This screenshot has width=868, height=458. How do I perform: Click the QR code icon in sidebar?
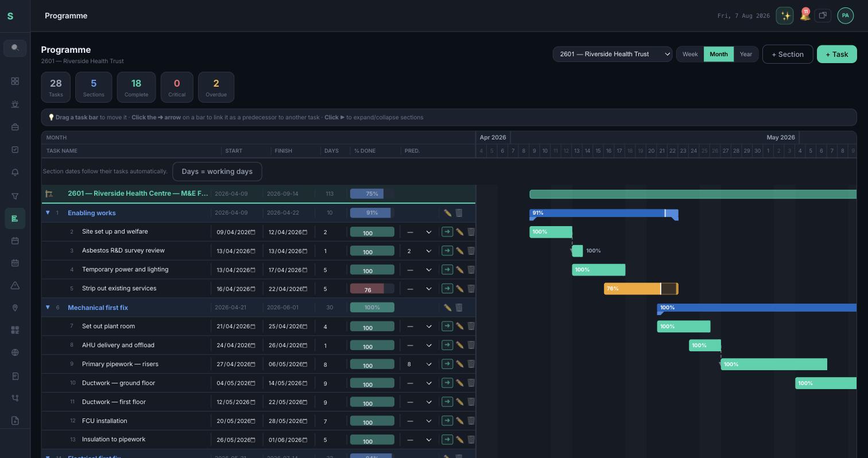pos(15,330)
